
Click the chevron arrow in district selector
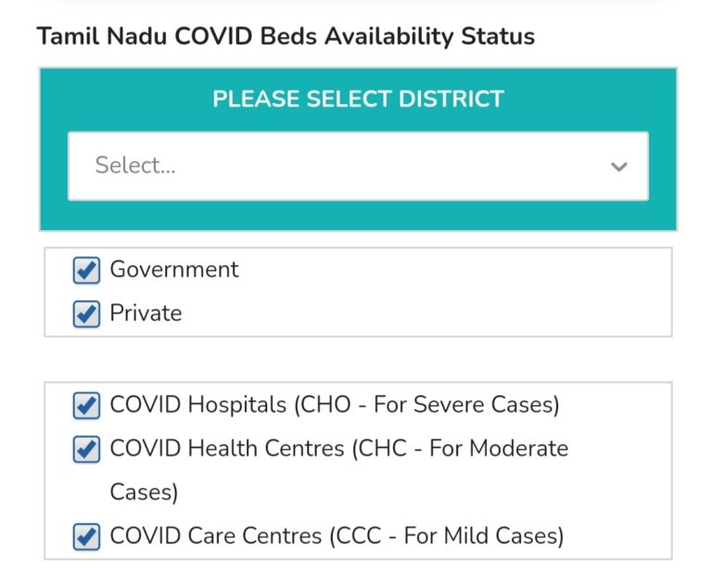click(x=618, y=167)
